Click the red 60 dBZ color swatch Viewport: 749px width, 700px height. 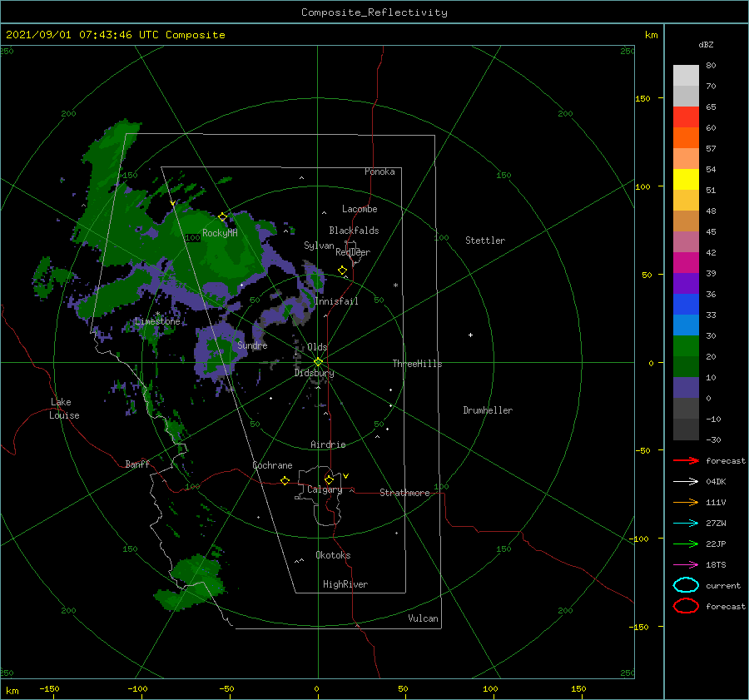(x=686, y=117)
